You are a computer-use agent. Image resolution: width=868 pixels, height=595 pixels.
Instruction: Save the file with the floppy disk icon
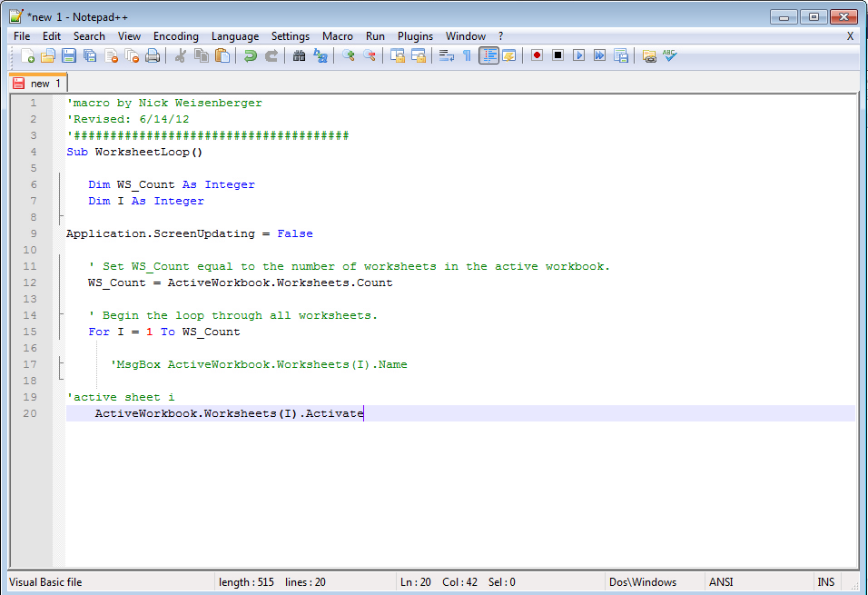[69, 55]
